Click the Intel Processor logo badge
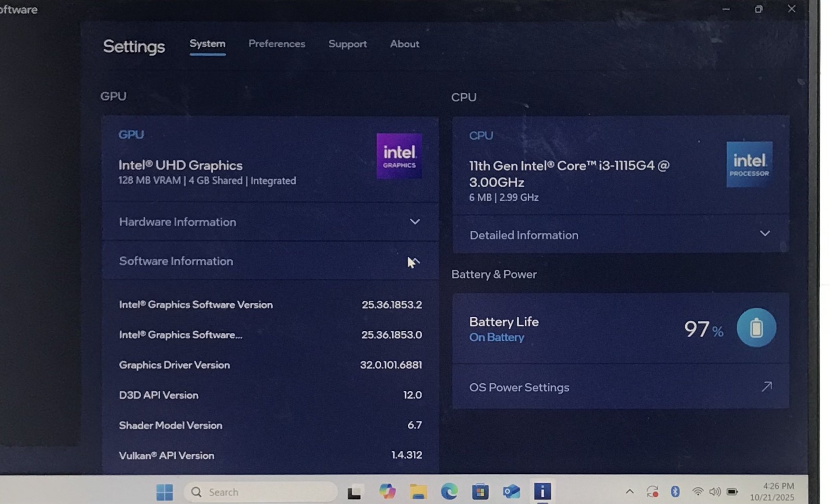Screen dimensions: 830x504 click(x=749, y=164)
